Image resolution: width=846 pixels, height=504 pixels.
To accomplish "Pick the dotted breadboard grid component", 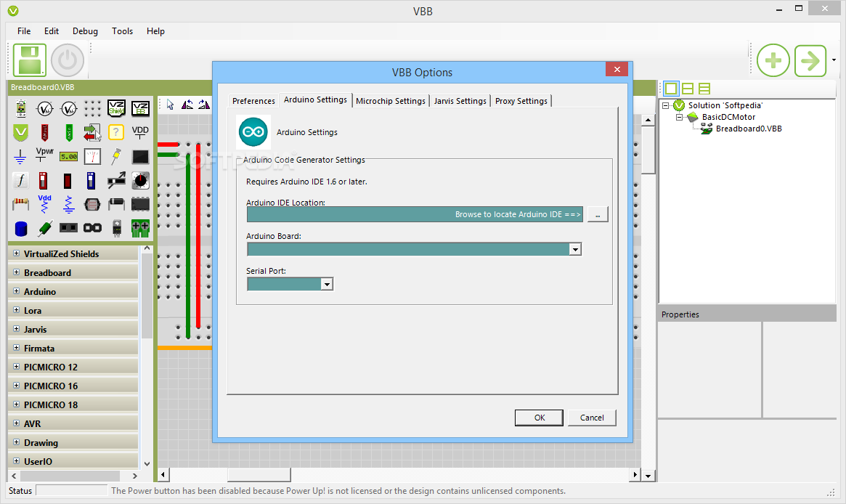I will pyautogui.click(x=92, y=108).
